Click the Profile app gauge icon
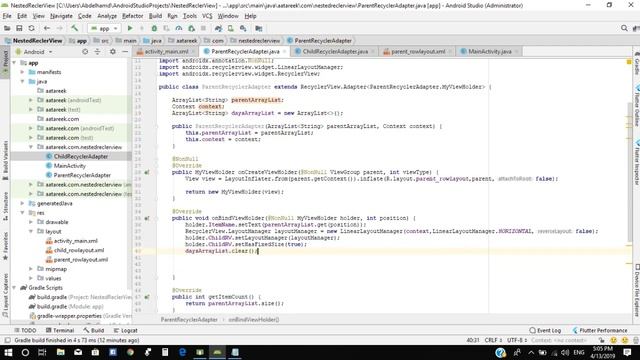The width and height of the screenshot is (640, 360). (179, 28)
